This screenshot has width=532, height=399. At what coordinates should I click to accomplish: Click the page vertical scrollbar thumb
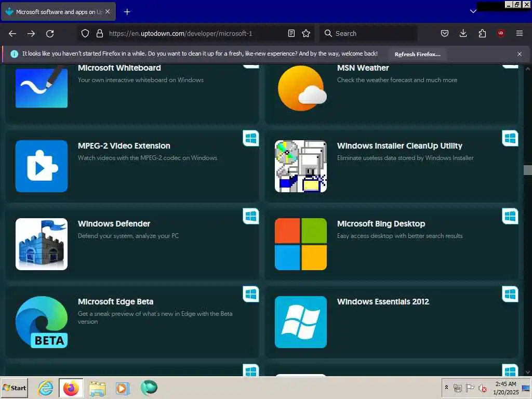pos(528,170)
